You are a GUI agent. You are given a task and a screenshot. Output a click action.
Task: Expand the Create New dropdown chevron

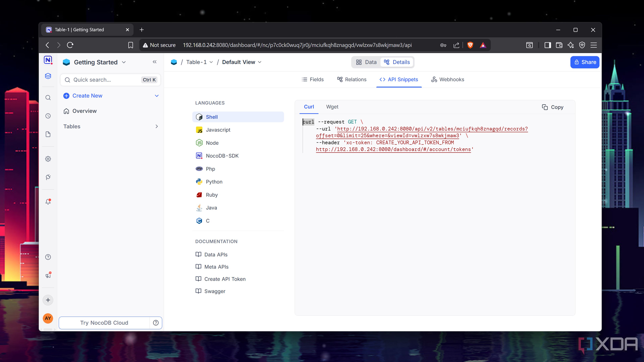[x=157, y=96]
